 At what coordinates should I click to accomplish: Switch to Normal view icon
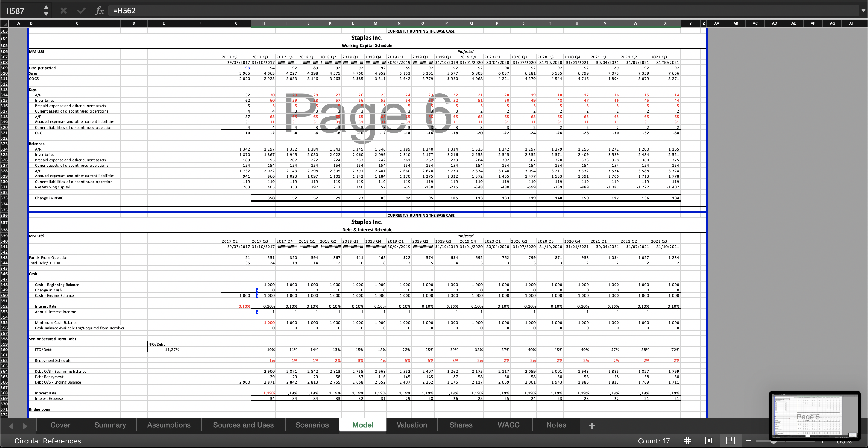coord(687,440)
